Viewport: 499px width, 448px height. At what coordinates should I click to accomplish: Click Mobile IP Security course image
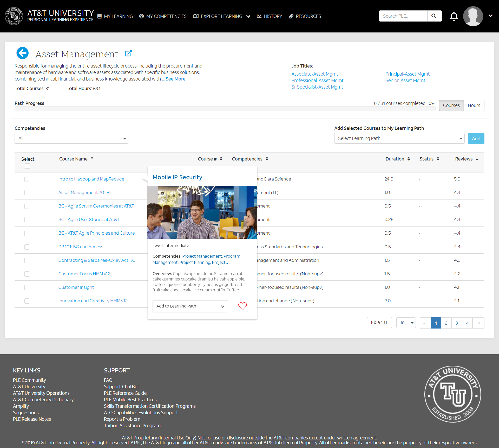pos(202,212)
